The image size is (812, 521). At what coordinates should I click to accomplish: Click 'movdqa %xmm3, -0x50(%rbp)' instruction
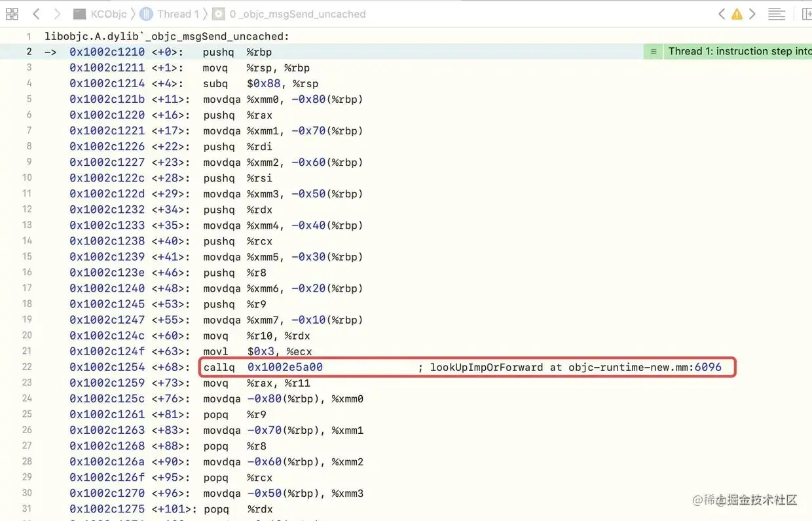tap(283, 193)
